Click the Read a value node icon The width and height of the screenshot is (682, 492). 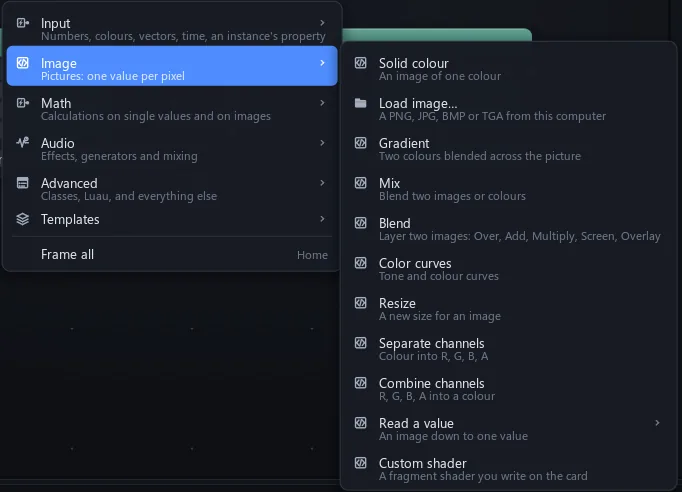click(361, 423)
